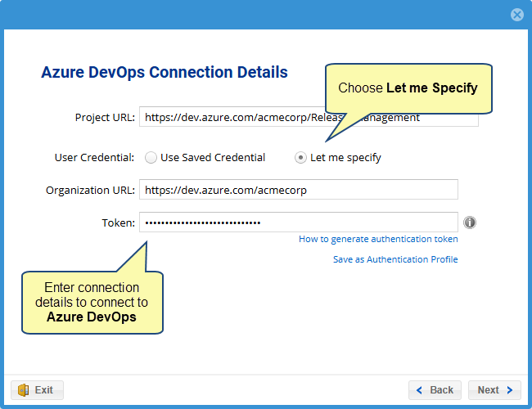Image resolution: width=532 pixels, height=409 pixels.
Task: Select the Use Saved Credential radio option
Action: coord(151,157)
